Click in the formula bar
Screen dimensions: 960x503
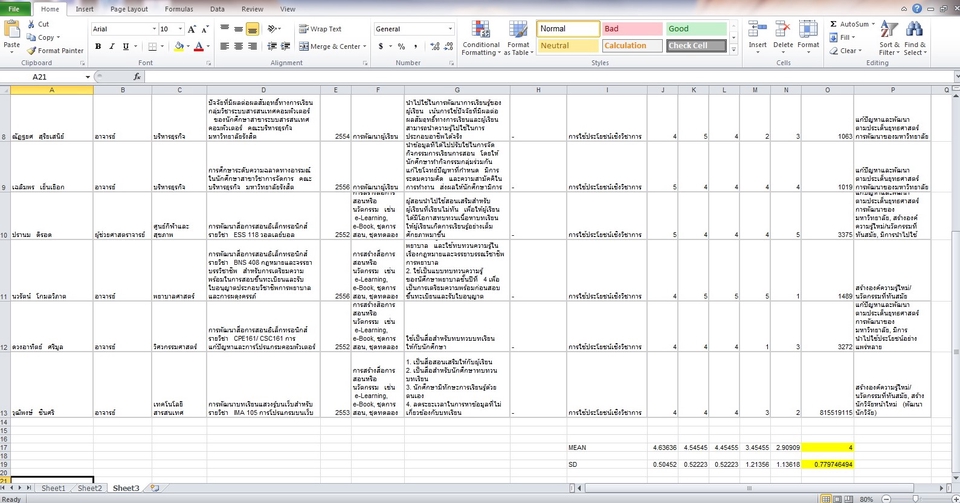point(549,76)
